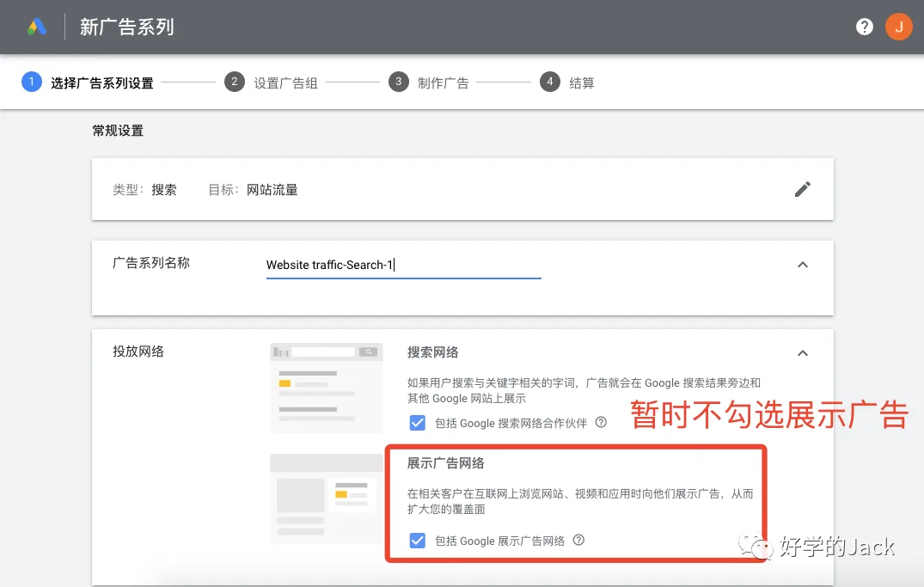Click the 展示广告网络 heading
924x587 pixels.
[x=445, y=463]
